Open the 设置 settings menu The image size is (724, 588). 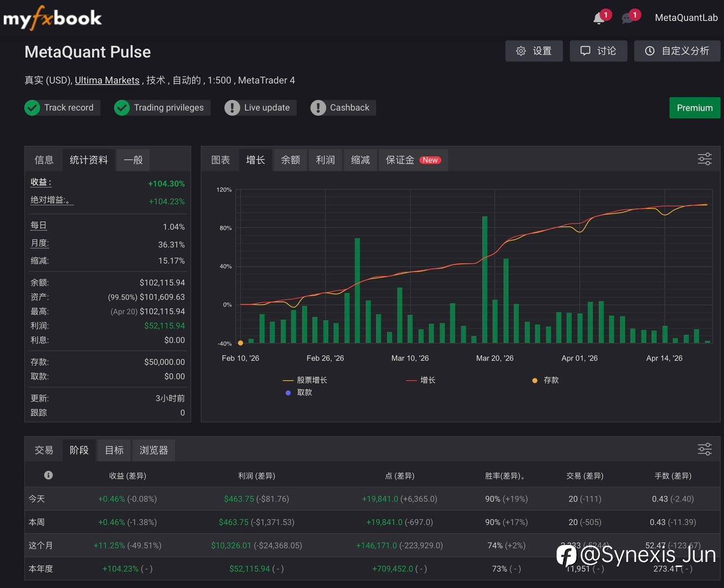coord(534,51)
